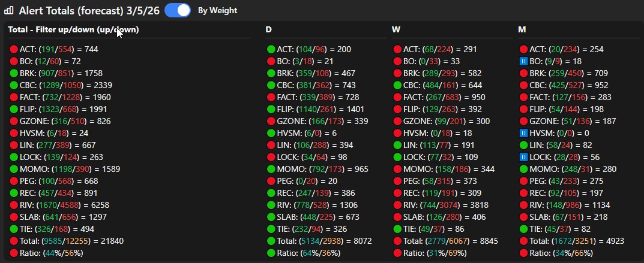Click Ratio: (31%/69%) in W column
This screenshot has height=263, width=644.
(430, 253)
